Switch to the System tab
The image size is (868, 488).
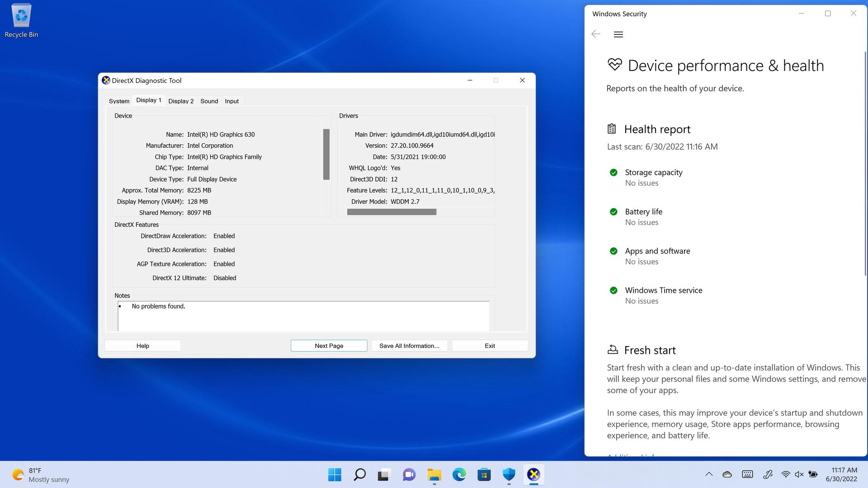click(x=119, y=101)
